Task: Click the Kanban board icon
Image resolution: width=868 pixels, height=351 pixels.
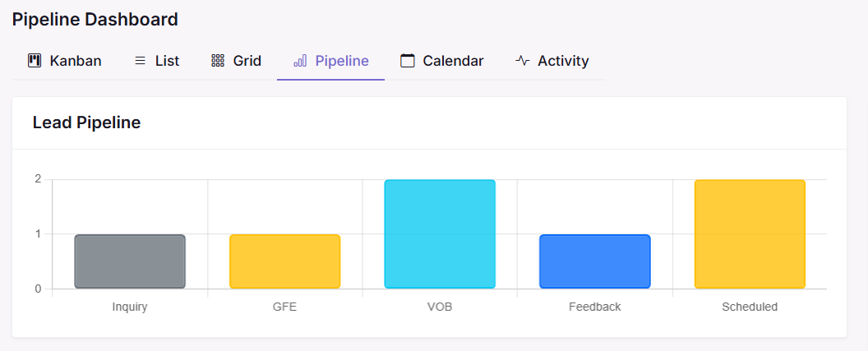Action: click(x=35, y=61)
